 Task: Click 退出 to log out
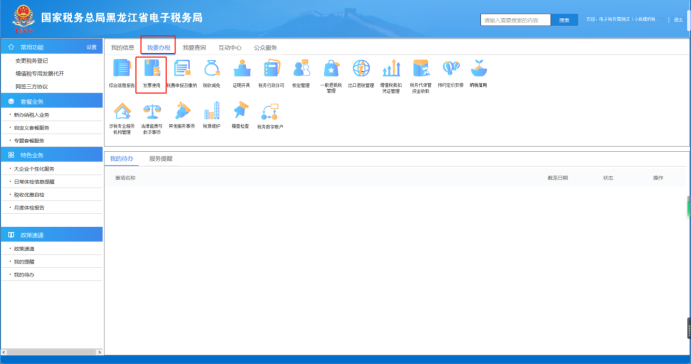pyautogui.click(x=678, y=20)
